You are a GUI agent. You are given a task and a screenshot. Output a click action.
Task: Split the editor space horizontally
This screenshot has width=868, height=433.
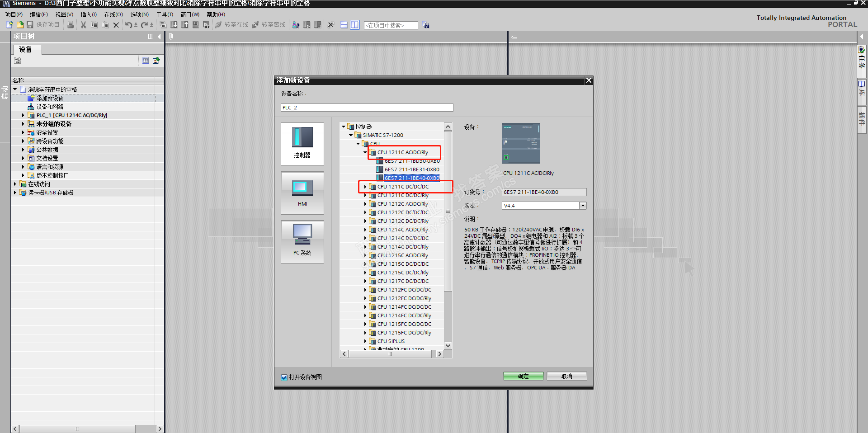point(344,25)
